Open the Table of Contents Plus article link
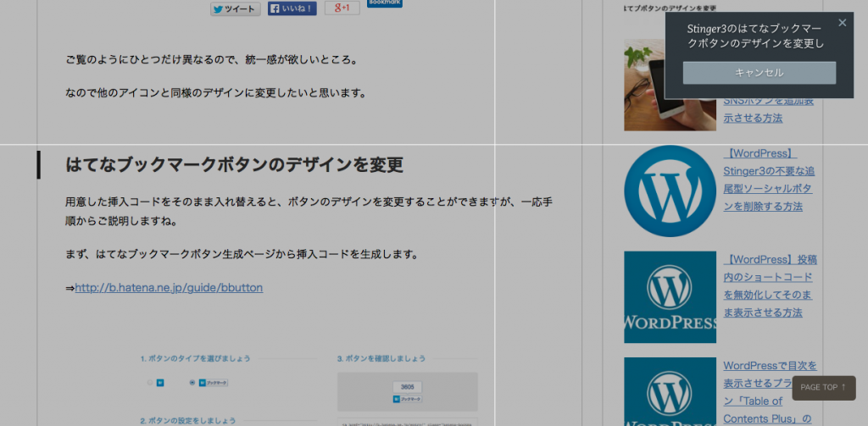868x426 pixels. pos(770,392)
